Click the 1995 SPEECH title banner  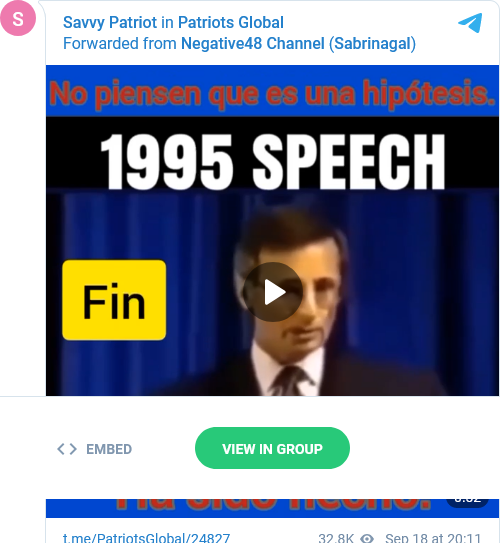point(273,161)
